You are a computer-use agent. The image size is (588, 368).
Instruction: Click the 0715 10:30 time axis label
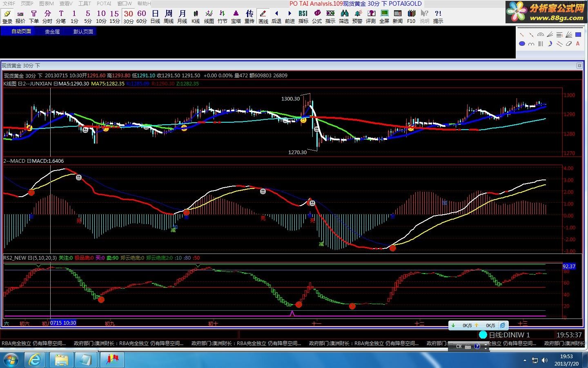pos(63,323)
